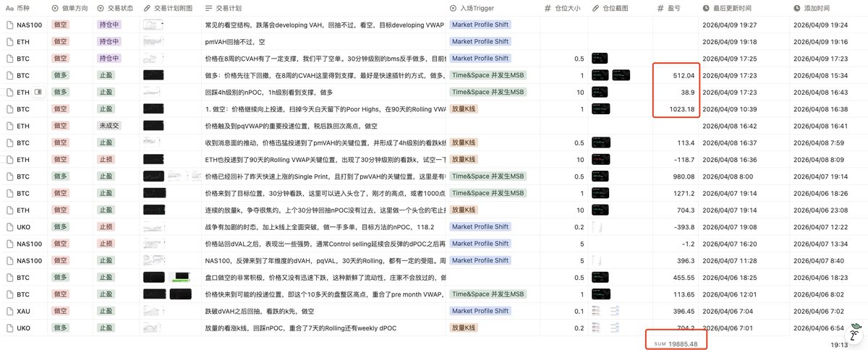Click last-updated time 2026/04/07 11:28
868x350 pixels.
pos(730,261)
